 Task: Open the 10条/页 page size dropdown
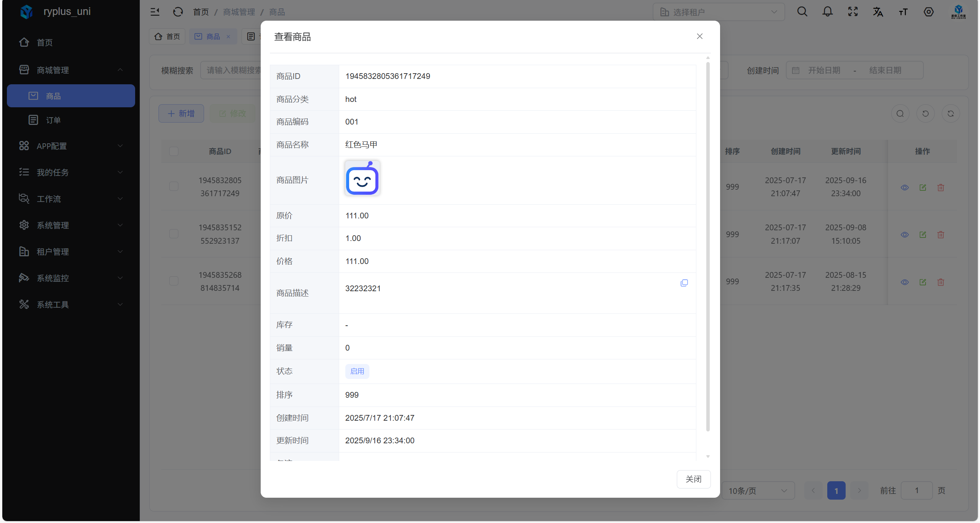tap(758, 490)
